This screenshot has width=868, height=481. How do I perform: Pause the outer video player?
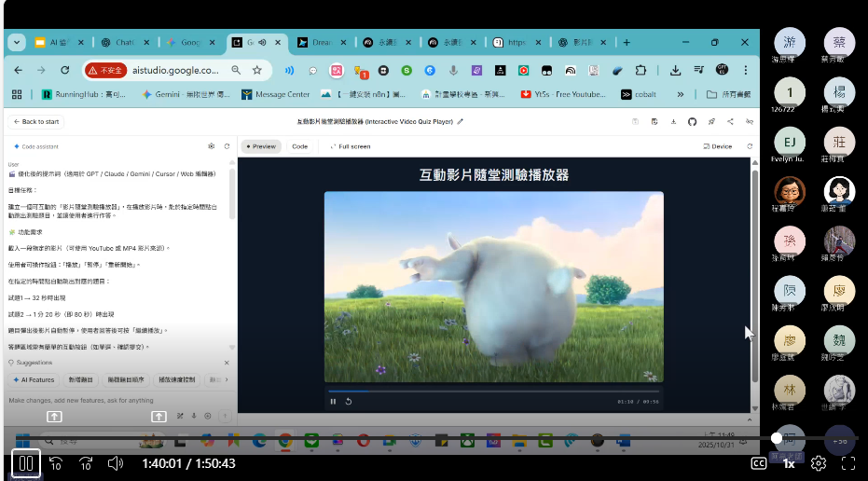tap(26, 463)
